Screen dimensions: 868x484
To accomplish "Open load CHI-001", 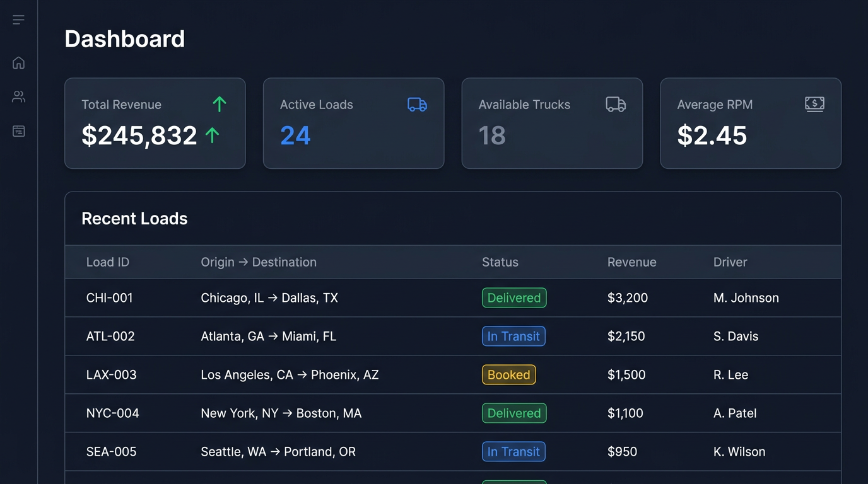I will click(110, 298).
